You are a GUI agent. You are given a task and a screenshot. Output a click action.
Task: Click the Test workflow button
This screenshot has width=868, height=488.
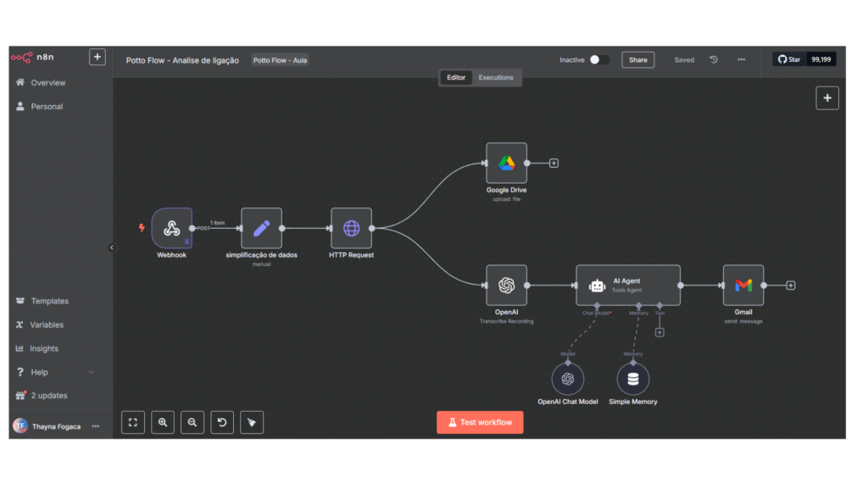[x=480, y=422]
